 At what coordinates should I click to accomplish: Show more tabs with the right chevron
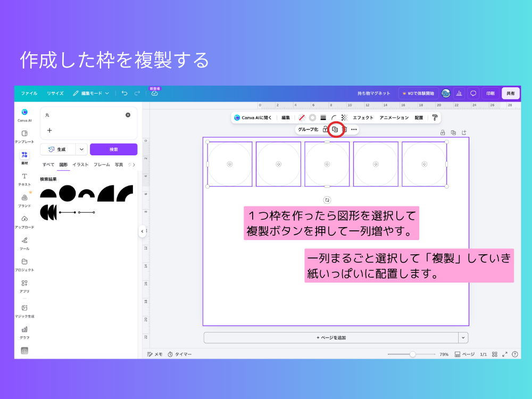134,164
